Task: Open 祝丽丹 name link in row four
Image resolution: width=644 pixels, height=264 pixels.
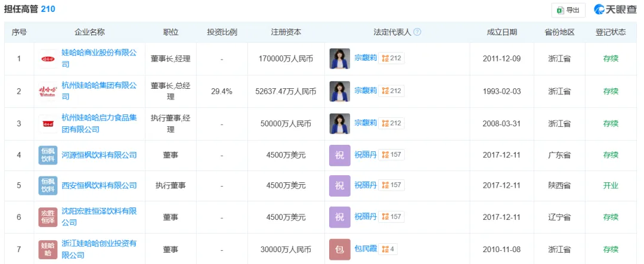Action: point(366,155)
